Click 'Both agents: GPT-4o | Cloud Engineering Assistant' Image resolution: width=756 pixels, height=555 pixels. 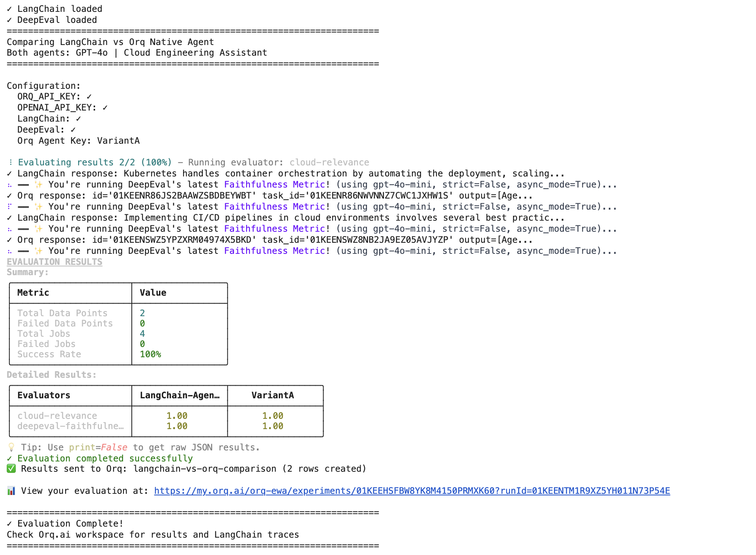tap(137, 52)
